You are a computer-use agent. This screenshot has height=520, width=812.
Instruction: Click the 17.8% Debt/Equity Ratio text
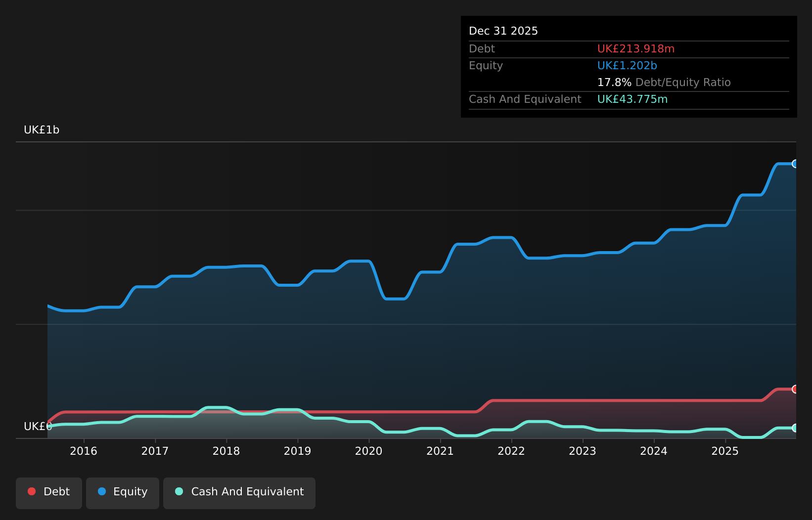coord(664,83)
